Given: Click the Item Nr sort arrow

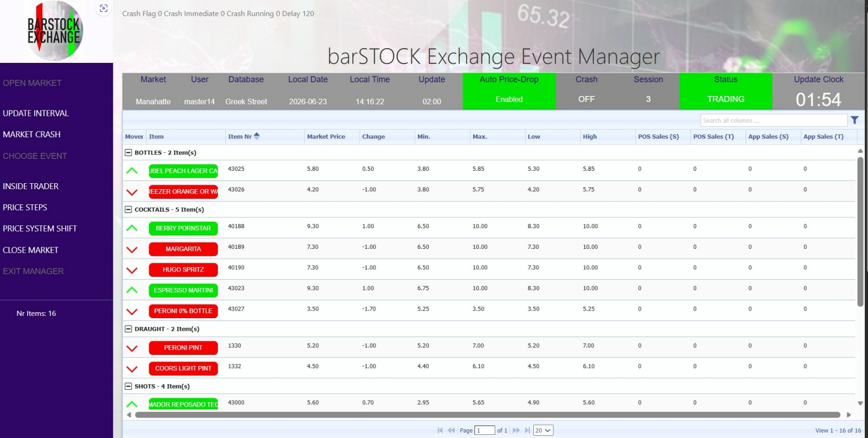Looking at the screenshot, I should (257, 136).
